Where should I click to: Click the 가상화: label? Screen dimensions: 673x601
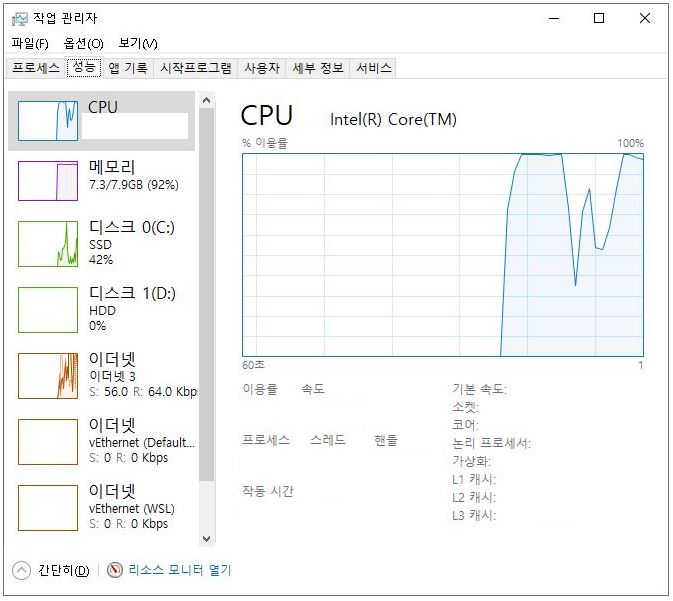pos(471,461)
